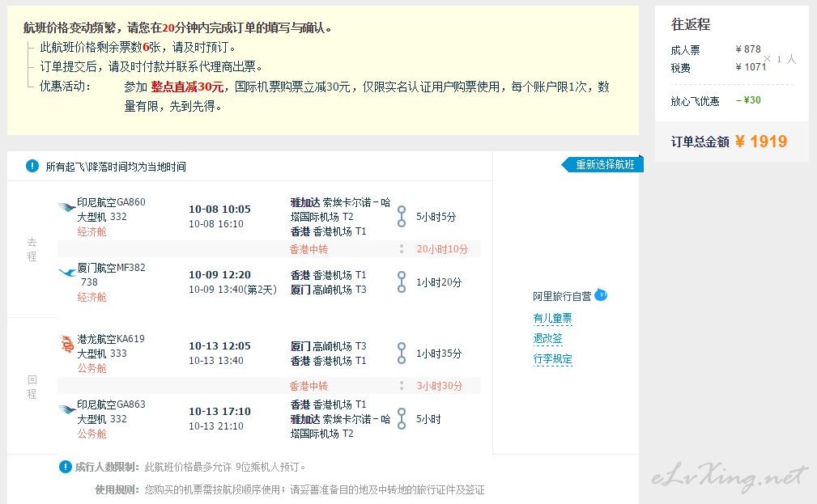817x504 pixels.
Task: Select flight number text 印尼航空GA860
Action: pyautogui.click(x=112, y=202)
